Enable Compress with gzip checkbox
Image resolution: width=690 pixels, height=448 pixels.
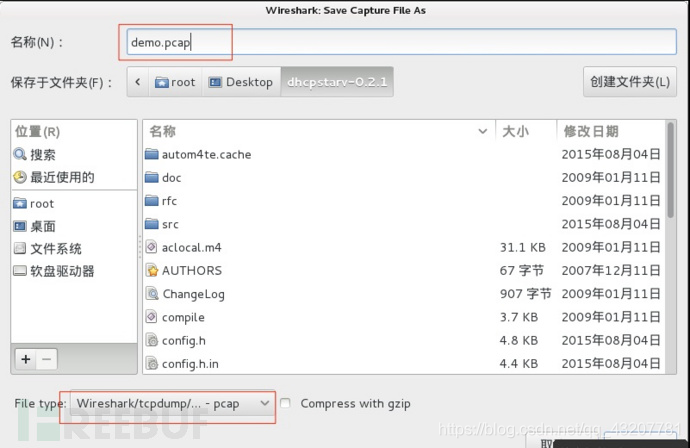(286, 403)
